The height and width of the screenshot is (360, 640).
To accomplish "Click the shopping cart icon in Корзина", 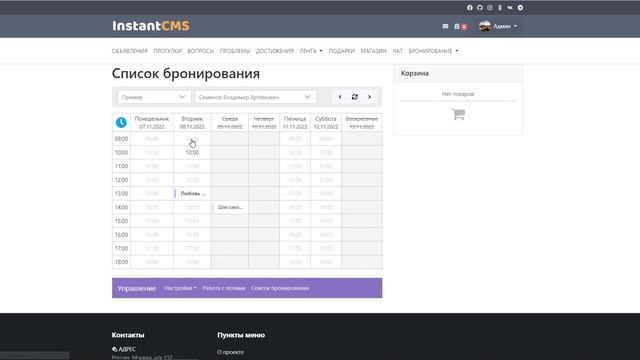I will point(458,114).
